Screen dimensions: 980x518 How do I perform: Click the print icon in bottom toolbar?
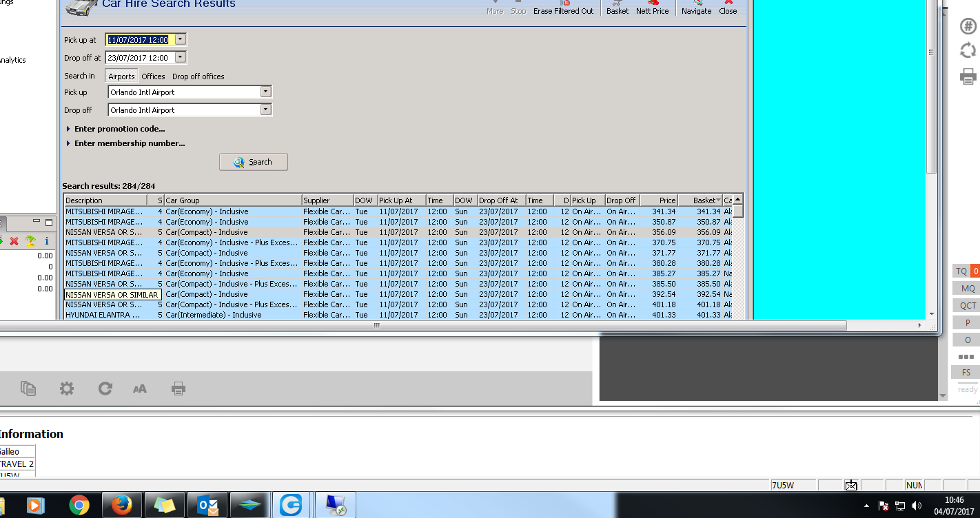coord(178,388)
